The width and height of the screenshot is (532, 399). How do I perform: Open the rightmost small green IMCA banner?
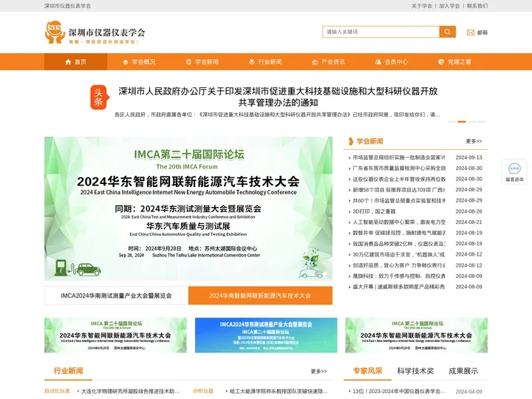pyautogui.click(x=416, y=335)
